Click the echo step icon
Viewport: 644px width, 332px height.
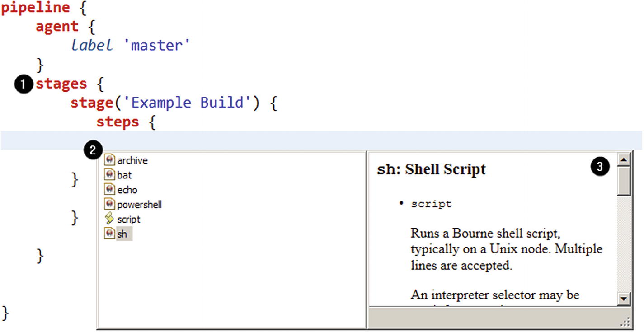(109, 189)
